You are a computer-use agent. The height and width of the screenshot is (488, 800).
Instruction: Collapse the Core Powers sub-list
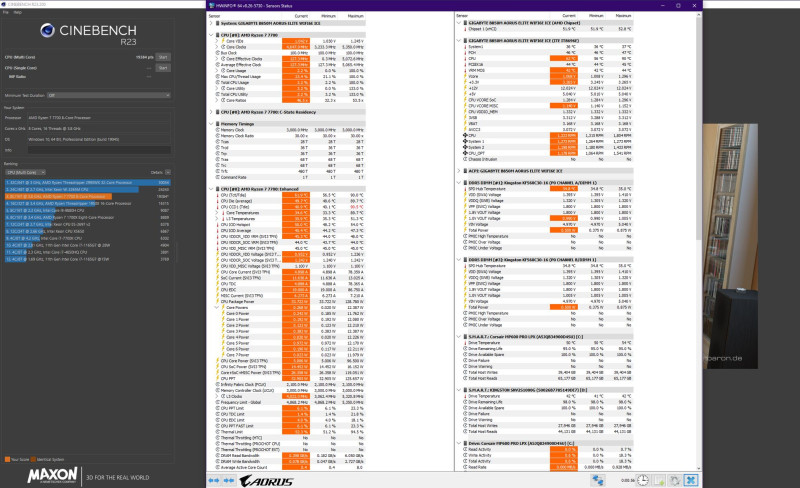pos(217,307)
